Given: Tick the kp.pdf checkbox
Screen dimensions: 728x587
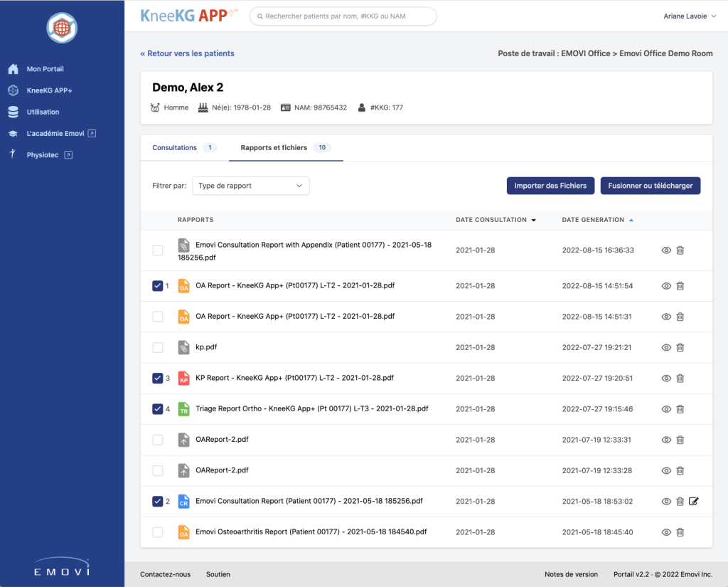Looking at the screenshot, I should 158,347.
